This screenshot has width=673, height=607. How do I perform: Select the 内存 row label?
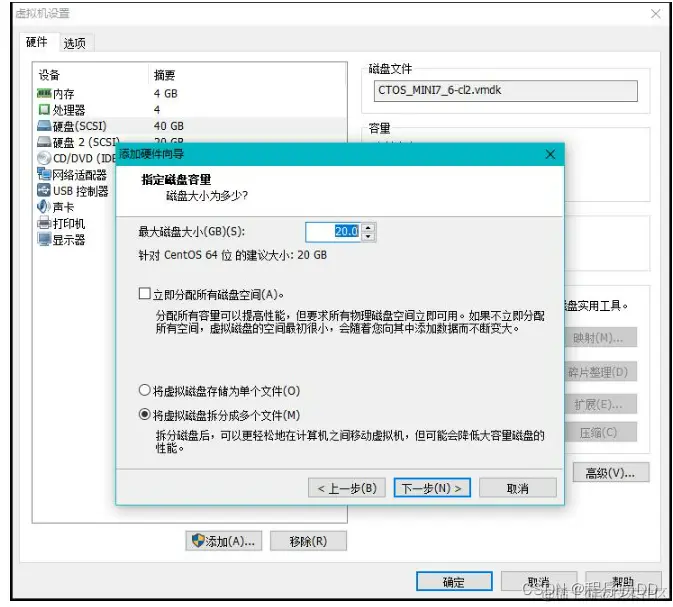pos(64,94)
